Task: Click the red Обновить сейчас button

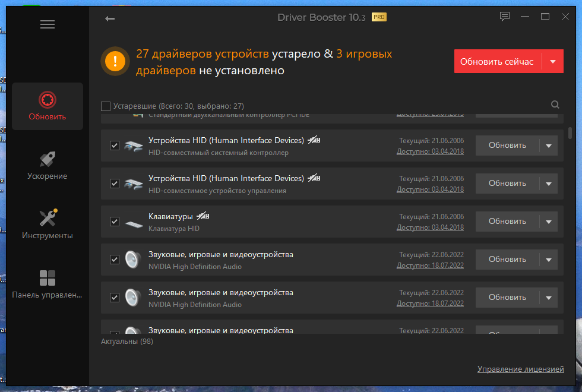Action: coord(498,61)
